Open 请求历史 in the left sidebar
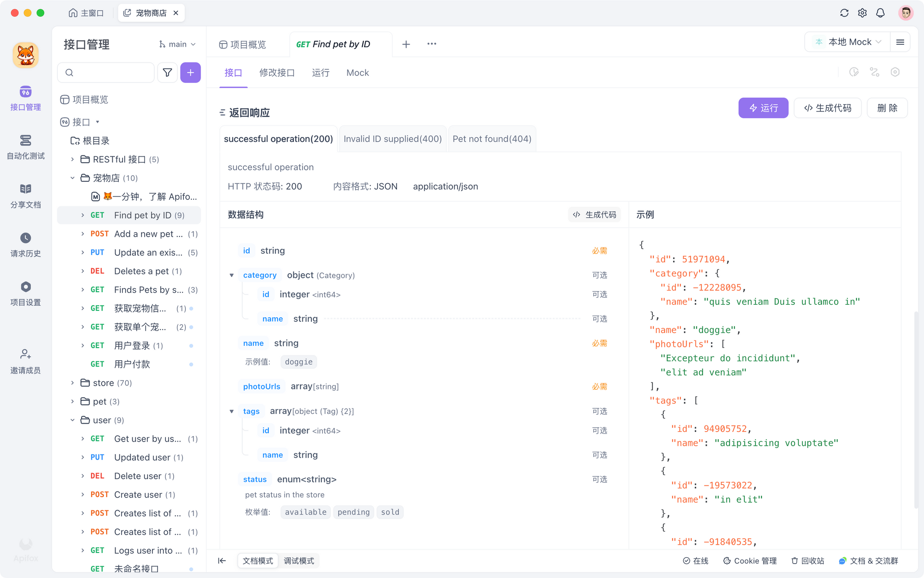This screenshot has width=924, height=578. point(25,244)
